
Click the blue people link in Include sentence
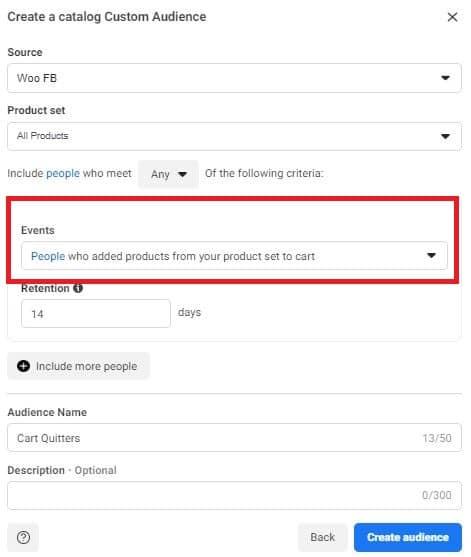coord(63,173)
